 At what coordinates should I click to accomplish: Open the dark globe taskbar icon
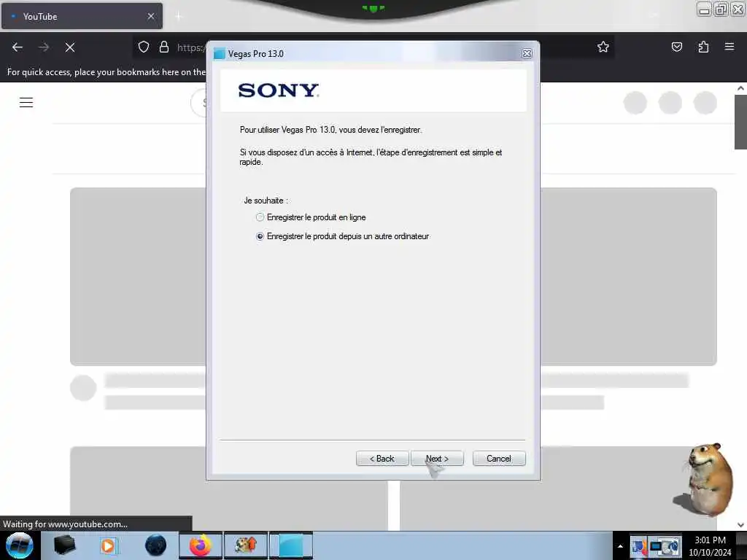pos(156,545)
